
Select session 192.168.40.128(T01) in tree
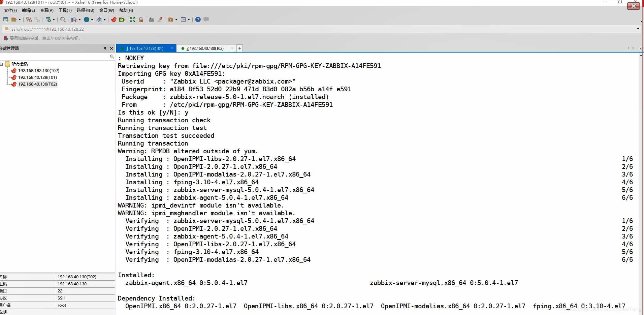(x=37, y=77)
